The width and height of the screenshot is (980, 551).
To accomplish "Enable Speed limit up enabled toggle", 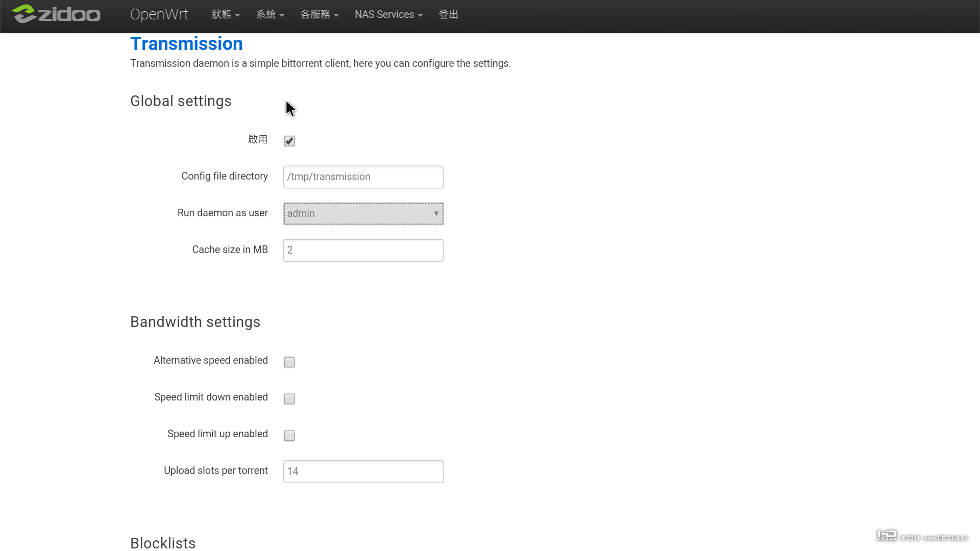I will coord(289,435).
